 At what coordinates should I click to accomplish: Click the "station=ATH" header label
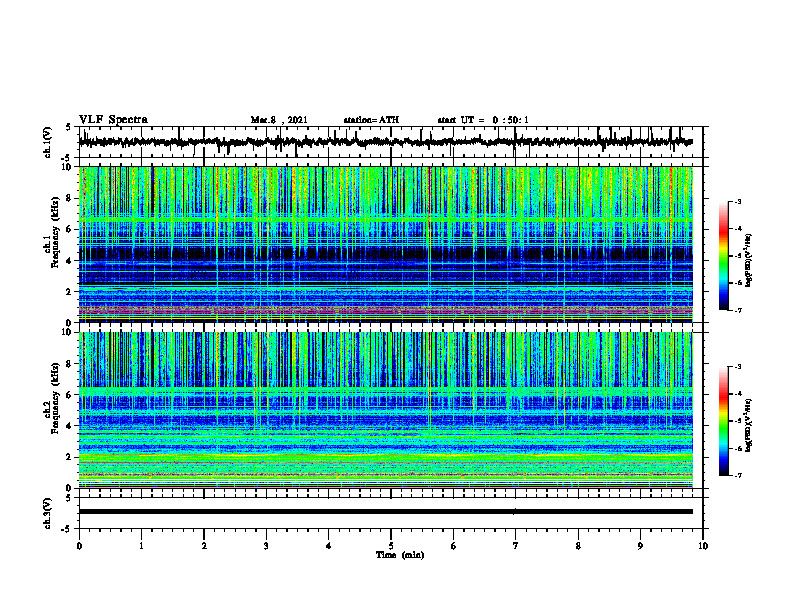click(x=371, y=120)
